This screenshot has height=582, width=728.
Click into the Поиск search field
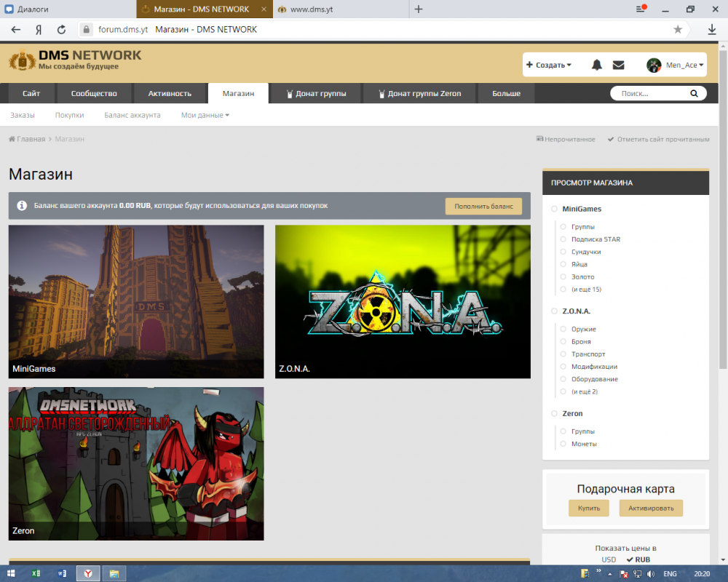click(x=648, y=94)
